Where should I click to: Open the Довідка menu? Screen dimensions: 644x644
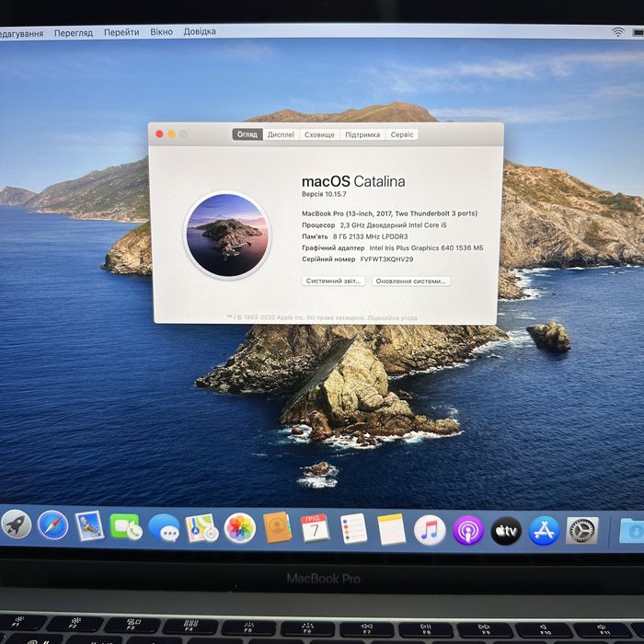200,31
